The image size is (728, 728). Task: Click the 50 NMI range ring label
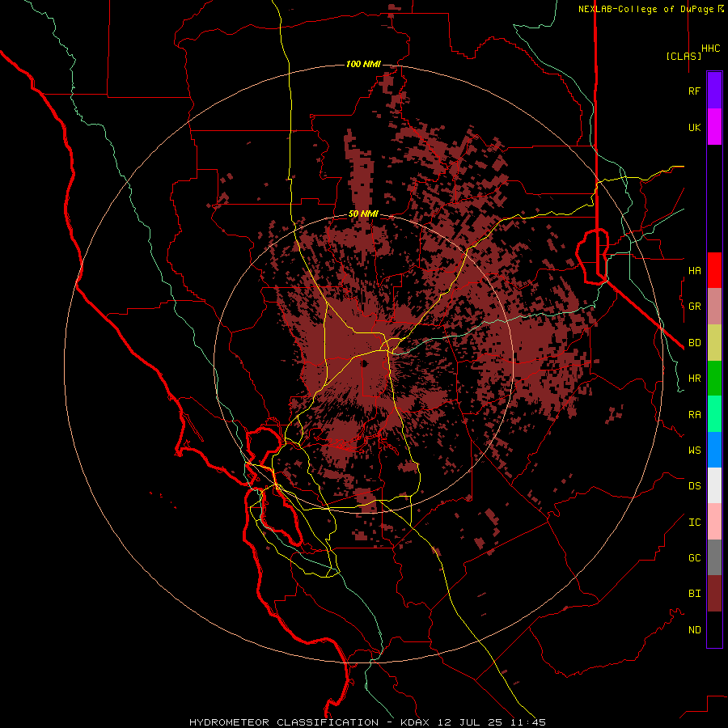[x=363, y=214]
